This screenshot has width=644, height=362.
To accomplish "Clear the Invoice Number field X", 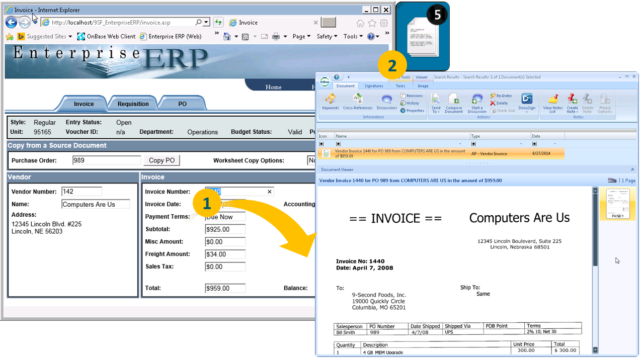I will click(269, 192).
